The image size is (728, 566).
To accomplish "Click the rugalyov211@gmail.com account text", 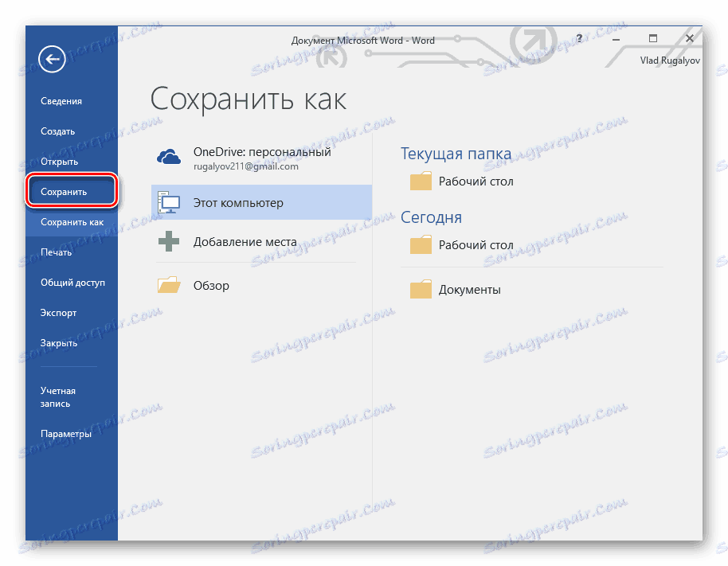I will (246, 166).
